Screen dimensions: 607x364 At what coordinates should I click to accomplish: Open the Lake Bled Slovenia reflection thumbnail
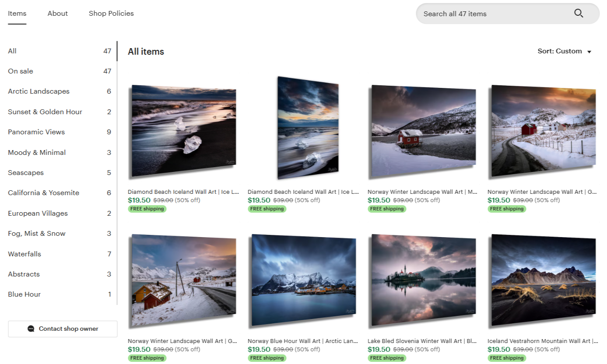click(x=423, y=281)
